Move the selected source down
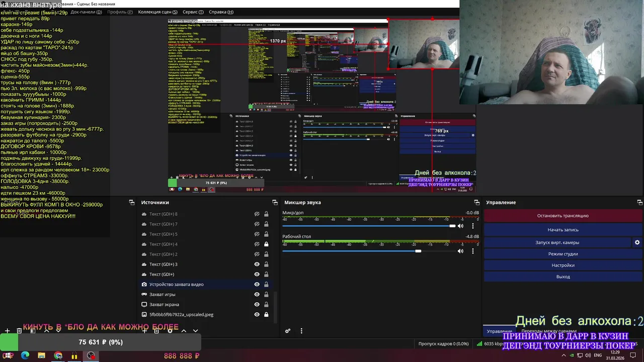The image size is (644, 362). (196, 331)
